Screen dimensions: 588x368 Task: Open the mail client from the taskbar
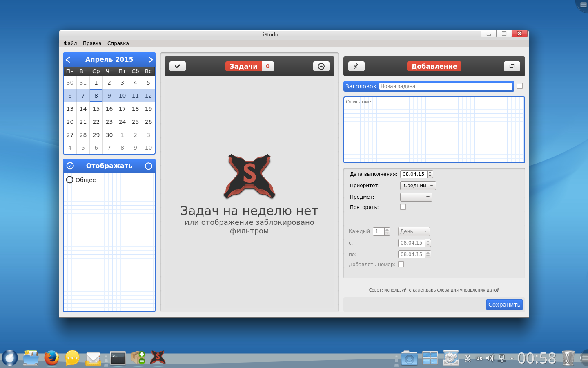point(93,359)
